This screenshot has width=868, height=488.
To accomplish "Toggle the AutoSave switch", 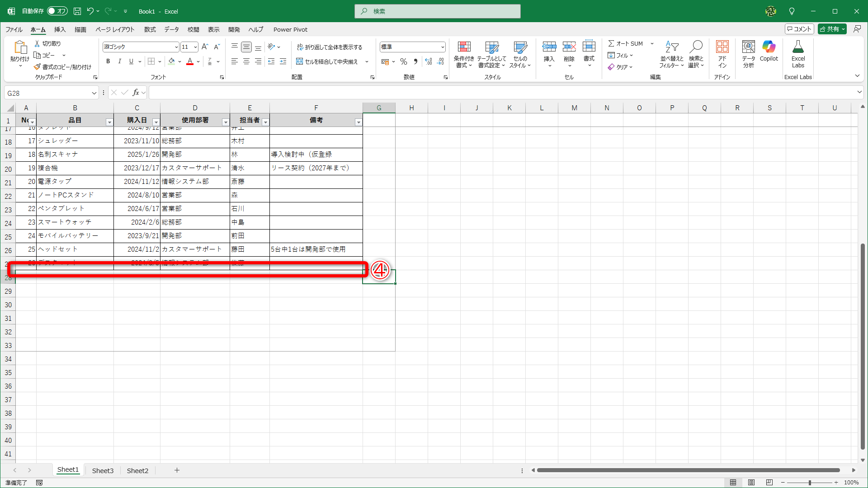I will point(57,11).
